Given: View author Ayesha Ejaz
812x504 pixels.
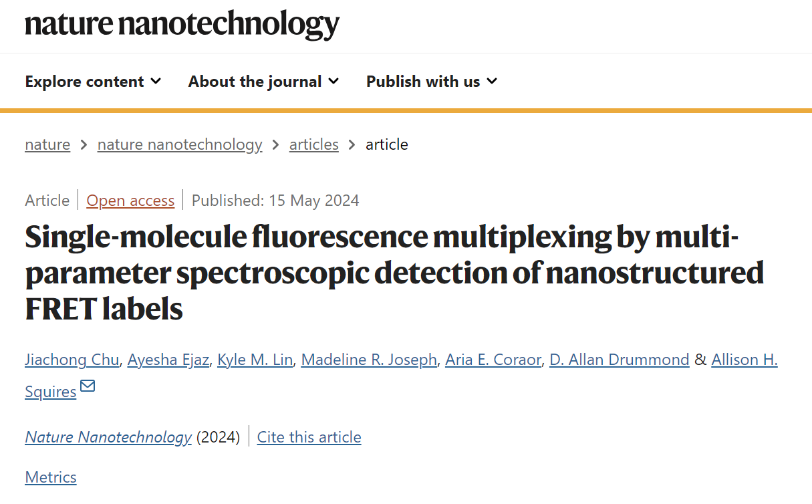Looking at the screenshot, I should (x=168, y=360).
